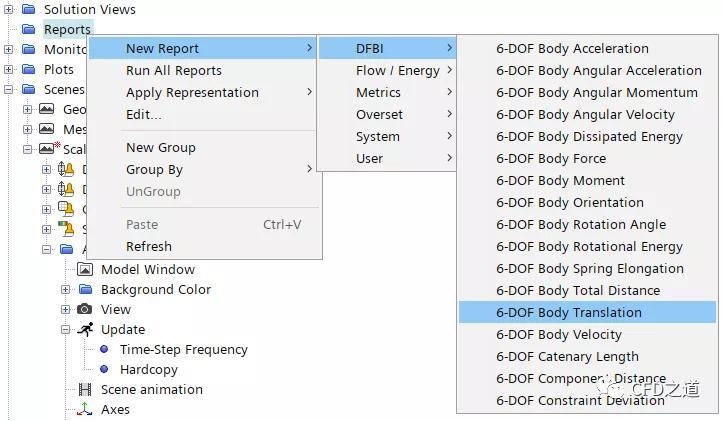This screenshot has height=421, width=723.
Task: Open Flow / Energy report category
Action: tap(387, 71)
